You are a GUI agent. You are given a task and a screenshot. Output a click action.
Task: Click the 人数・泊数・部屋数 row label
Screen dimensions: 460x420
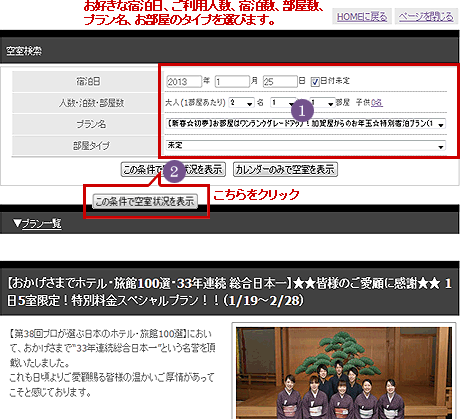(91, 103)
